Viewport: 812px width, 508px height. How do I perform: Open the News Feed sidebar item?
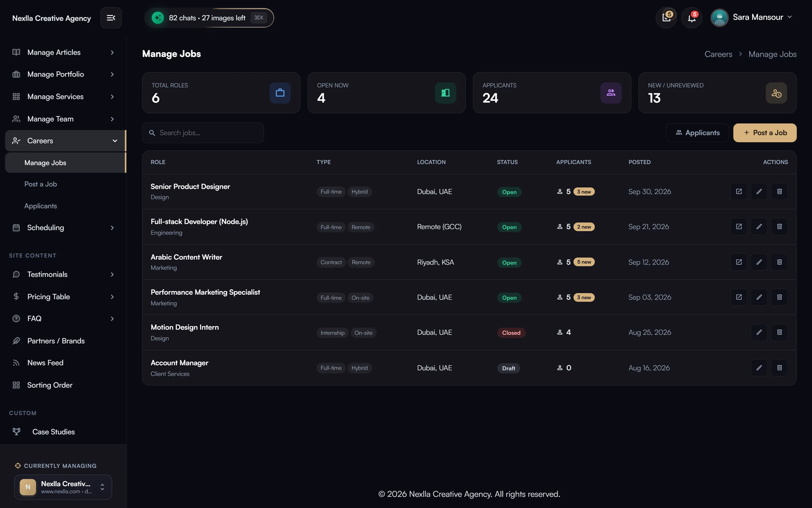(45, 363)
